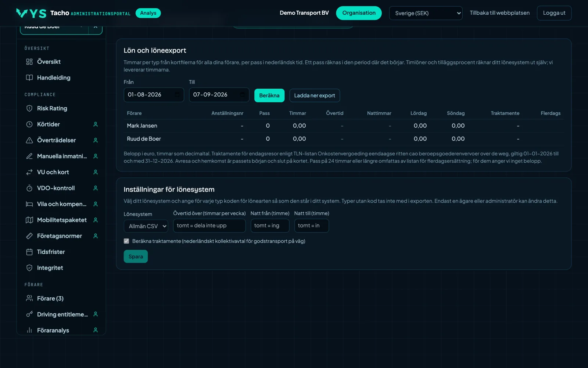Click the Beräkna button

pos(269,95)
